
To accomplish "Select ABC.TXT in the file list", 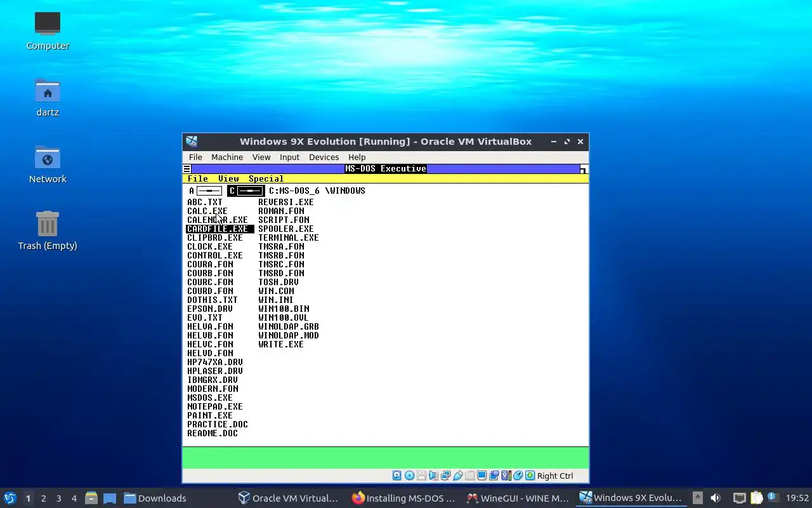I will pyautogui.click(x=204, y=202).
